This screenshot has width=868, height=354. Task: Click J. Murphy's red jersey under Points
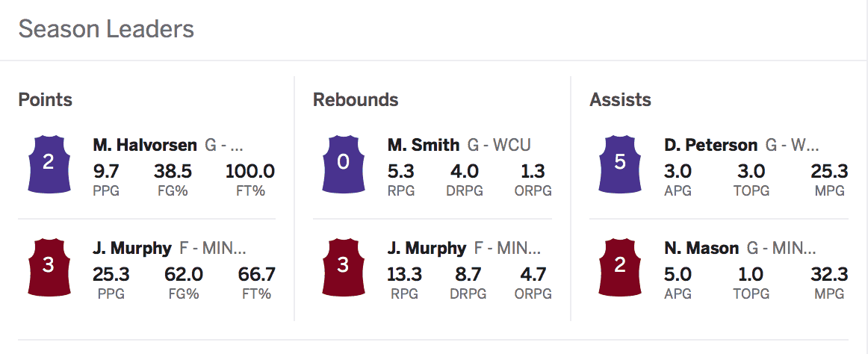coord(49,267)
